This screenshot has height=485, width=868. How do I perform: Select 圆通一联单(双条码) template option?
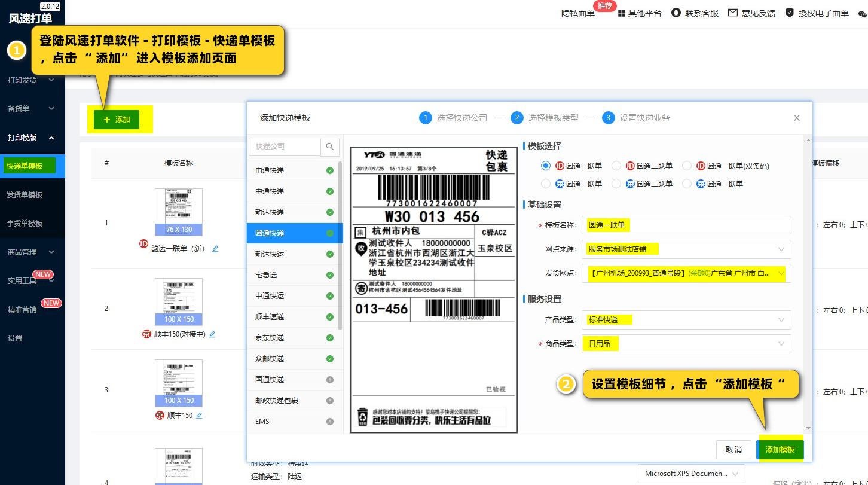[x=687, y=166]
